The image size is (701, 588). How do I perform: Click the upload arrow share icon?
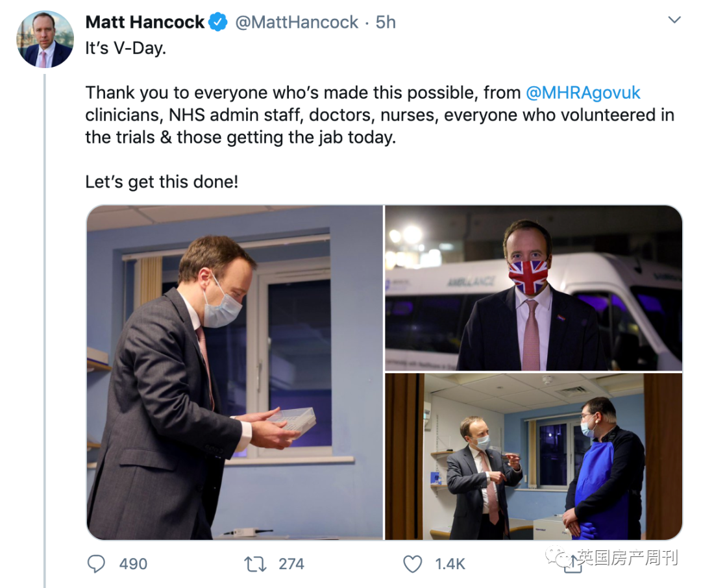click(574, 563)
